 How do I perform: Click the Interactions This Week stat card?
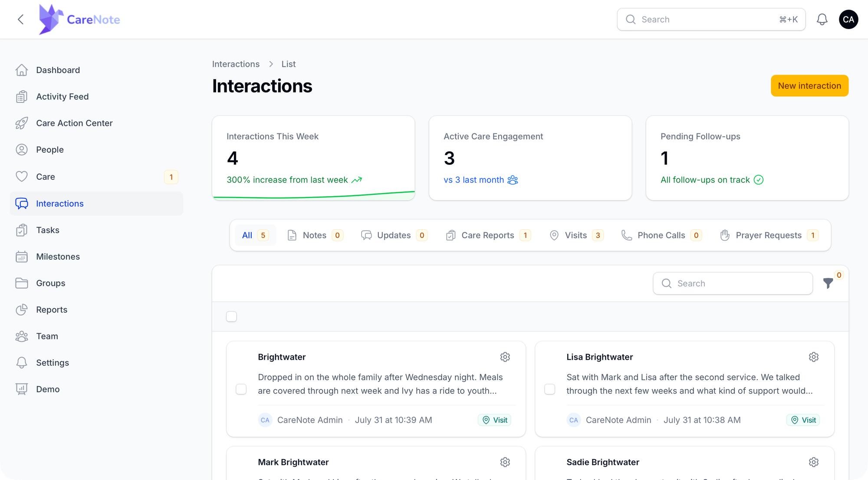pos(313,158)
